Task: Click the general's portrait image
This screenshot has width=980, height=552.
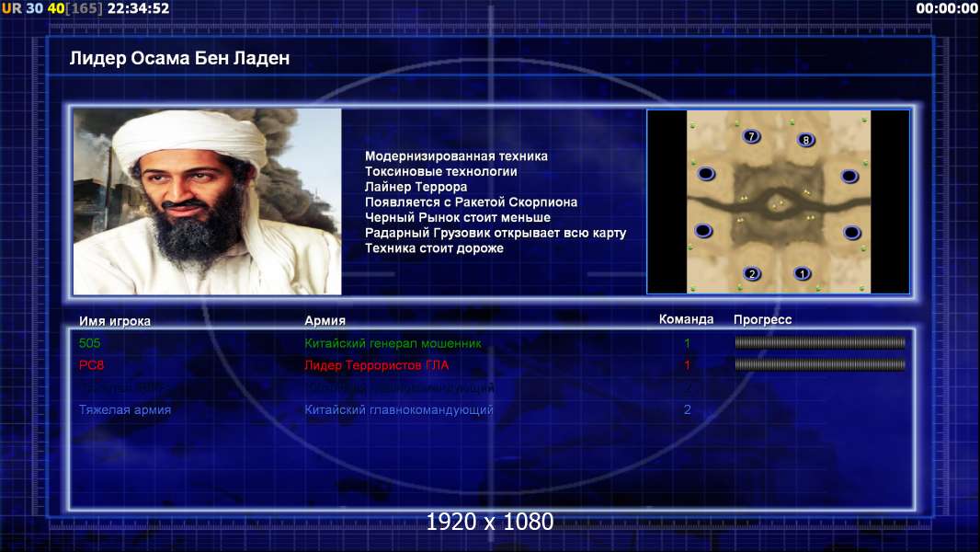Action: pyautogui.click(x=208, y=201)
